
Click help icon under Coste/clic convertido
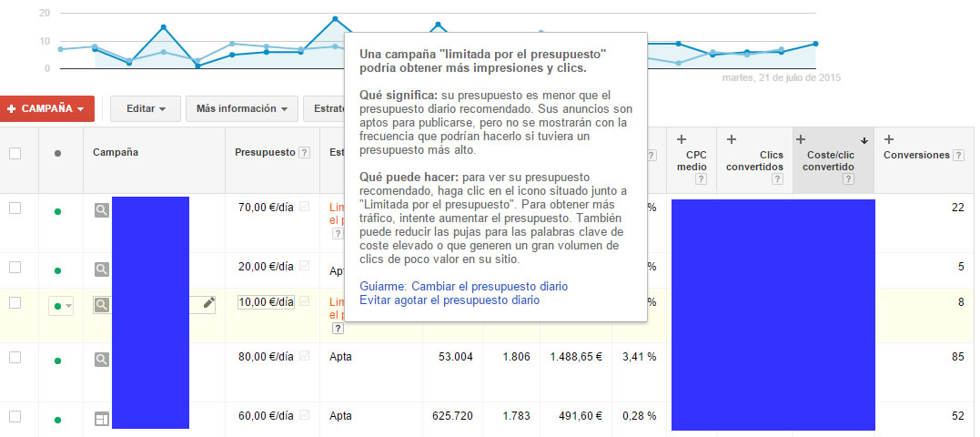click(848, 179)
